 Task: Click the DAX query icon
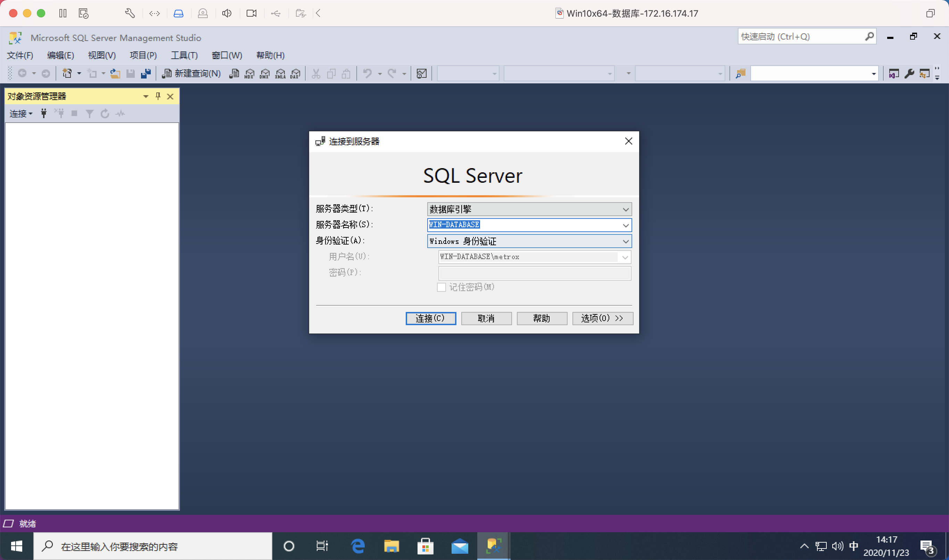(x=296, y=73)
